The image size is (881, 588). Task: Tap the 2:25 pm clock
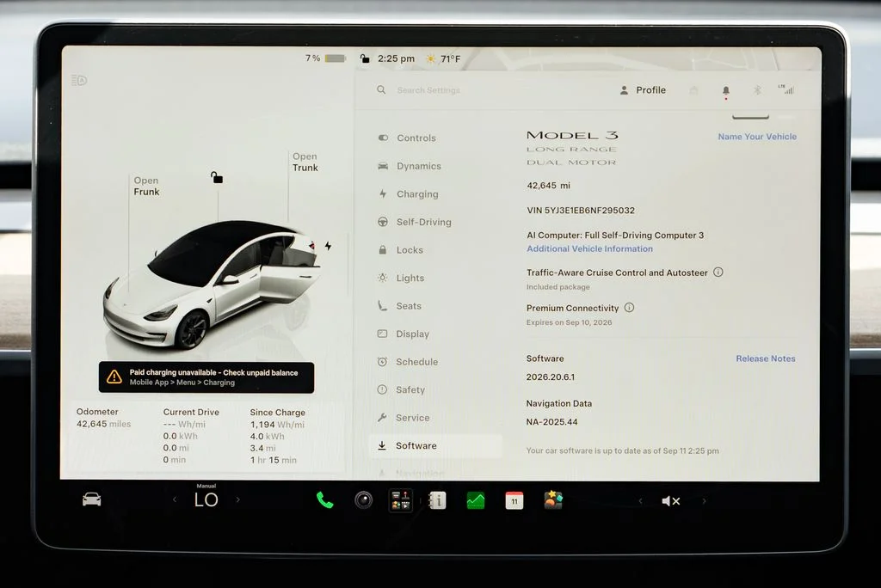click(396, 58)
